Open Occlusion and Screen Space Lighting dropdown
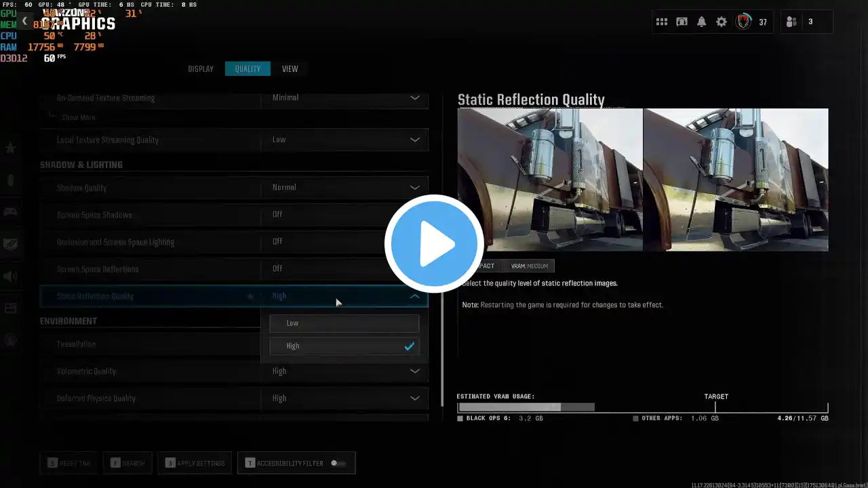Image resolution: width=868 pixels, height=488 pixels. point(344,241)
